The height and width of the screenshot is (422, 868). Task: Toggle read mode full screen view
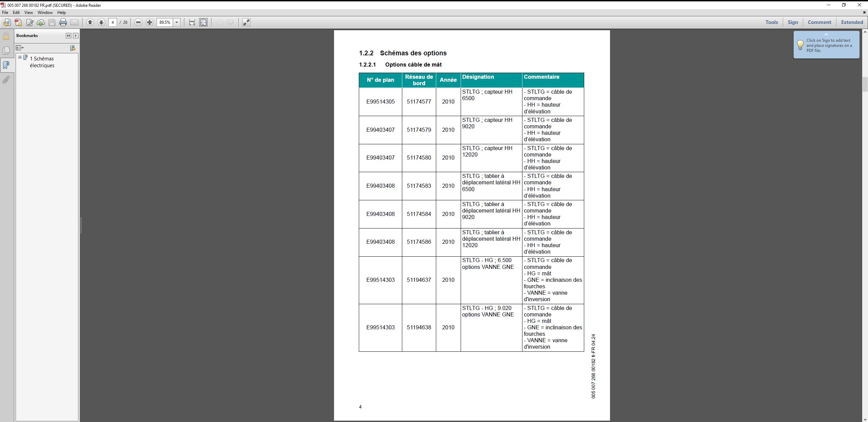click(x=246, y=22)
